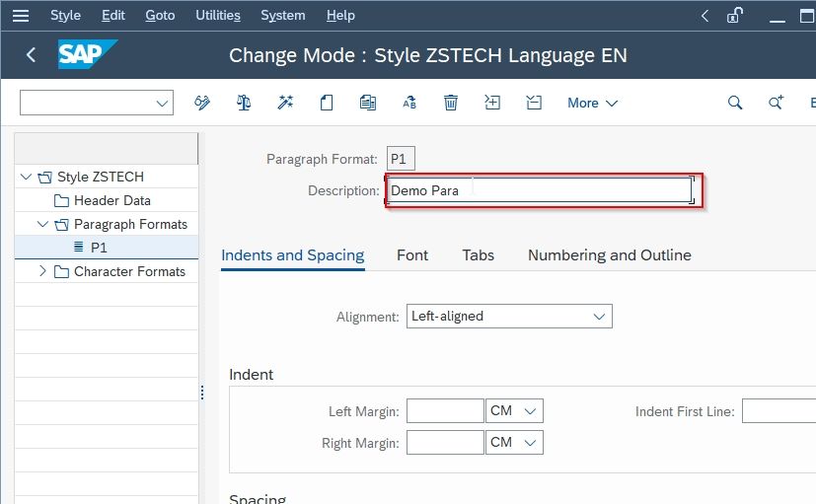Click the Paragraph Format P1 field
The image size is (816, 504).
click(401, 159)
